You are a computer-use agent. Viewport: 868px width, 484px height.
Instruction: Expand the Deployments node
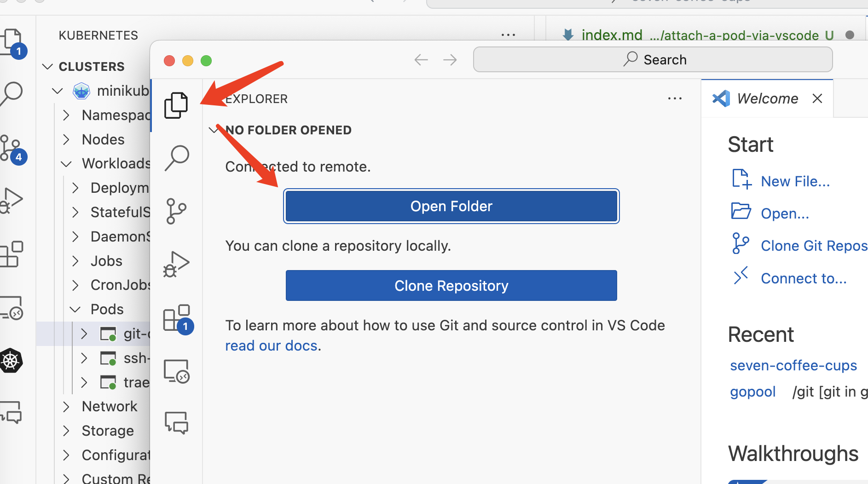click(x=75, y=188)
